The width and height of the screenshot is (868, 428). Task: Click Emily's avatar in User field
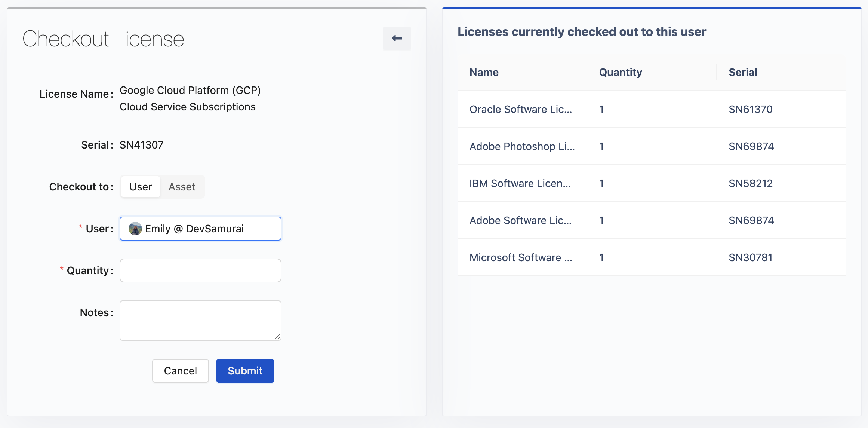135,229
